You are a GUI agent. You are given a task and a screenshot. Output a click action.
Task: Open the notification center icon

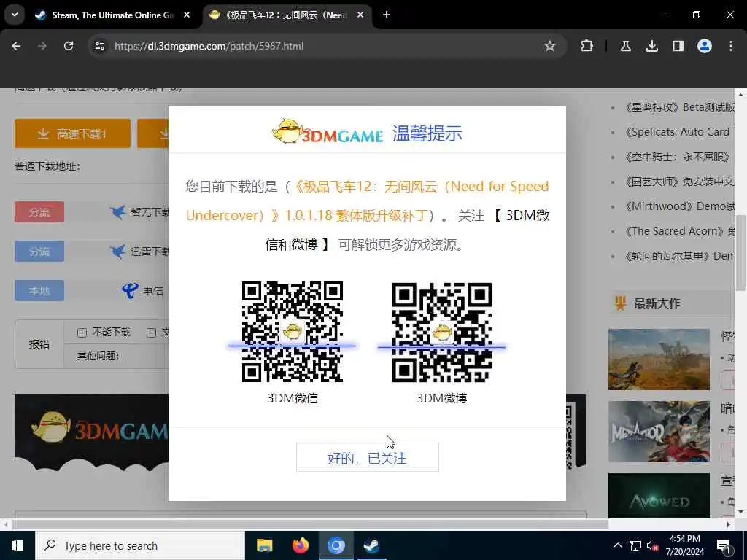point(724,546)
